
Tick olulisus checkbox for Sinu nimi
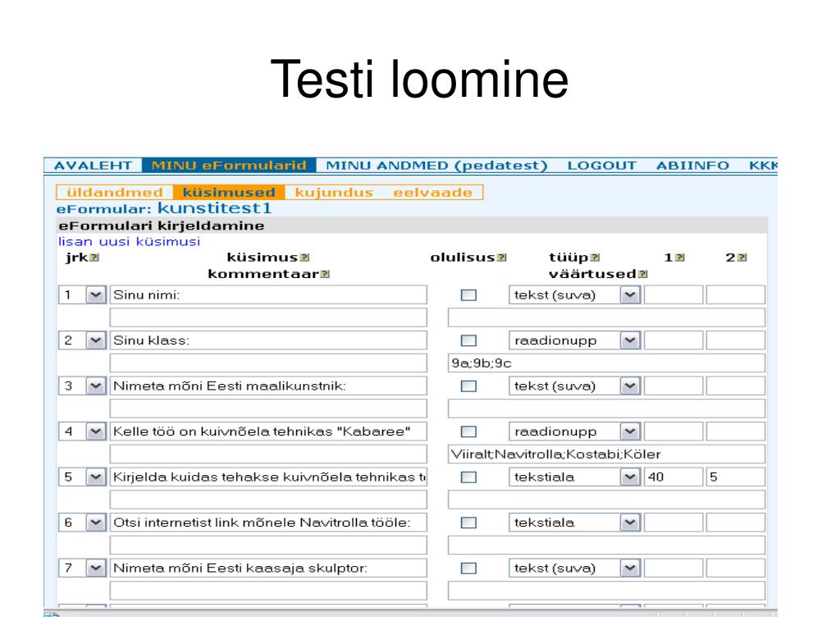[x=468, y=295]
